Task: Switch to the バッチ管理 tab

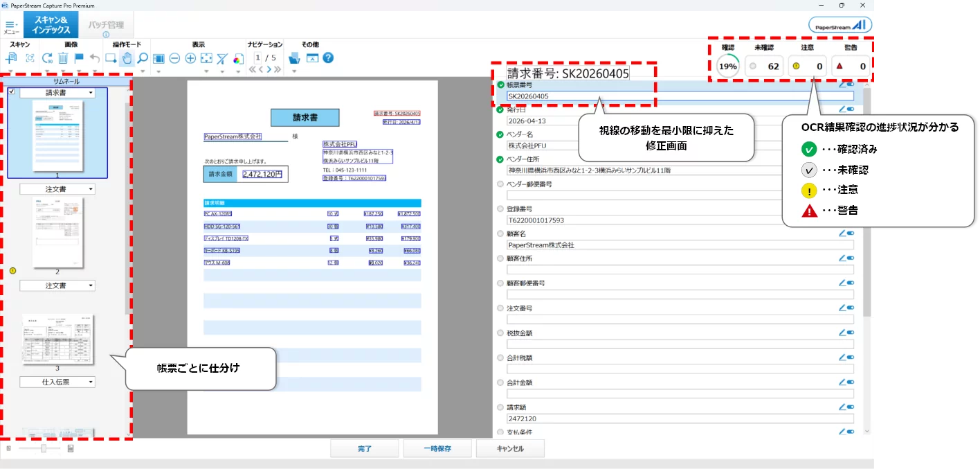Action: [x=106, y=26]
